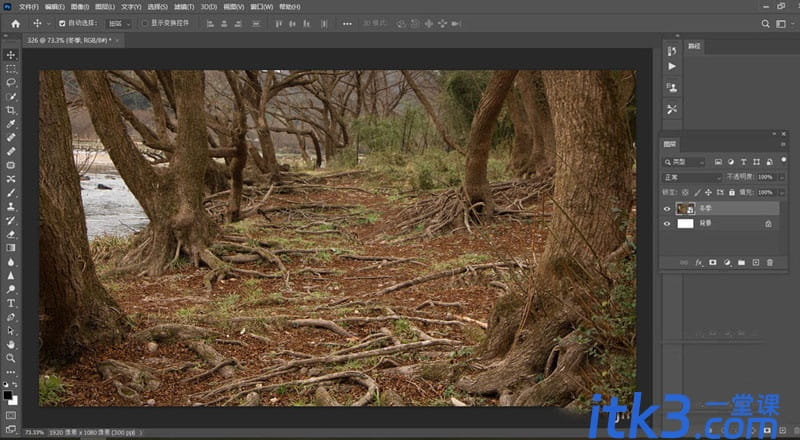The width and height of the screenshot is (800, 440).
Task: Toggle lock image pixels brush icon
Action: pyautogui.click(x=697, y=192)
